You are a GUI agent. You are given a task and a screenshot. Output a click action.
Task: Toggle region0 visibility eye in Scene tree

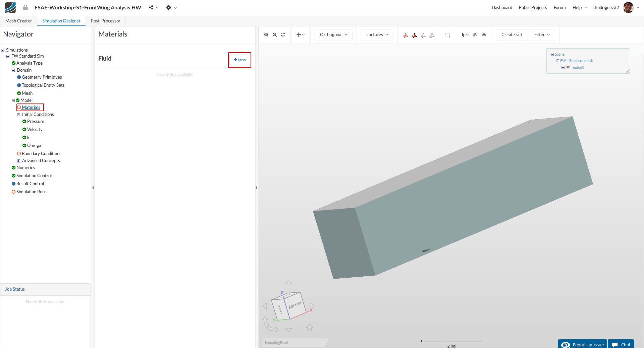coord(568,67)
